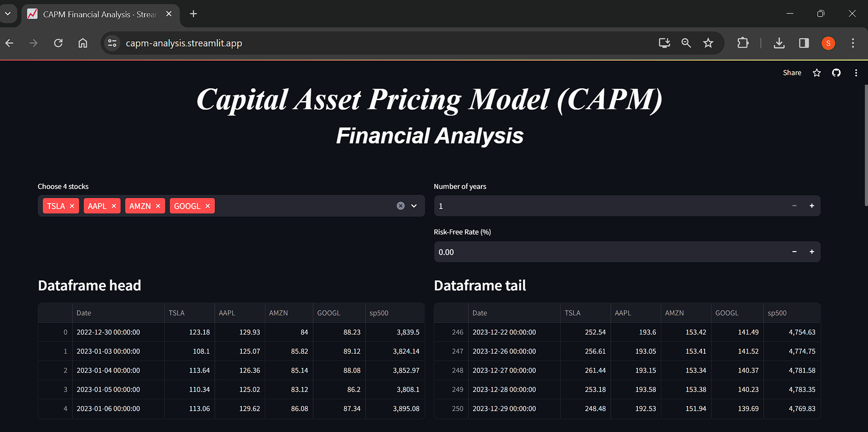Increase the Risk-Free Rate value
The image size is (868, 432).
coord(812,252)
